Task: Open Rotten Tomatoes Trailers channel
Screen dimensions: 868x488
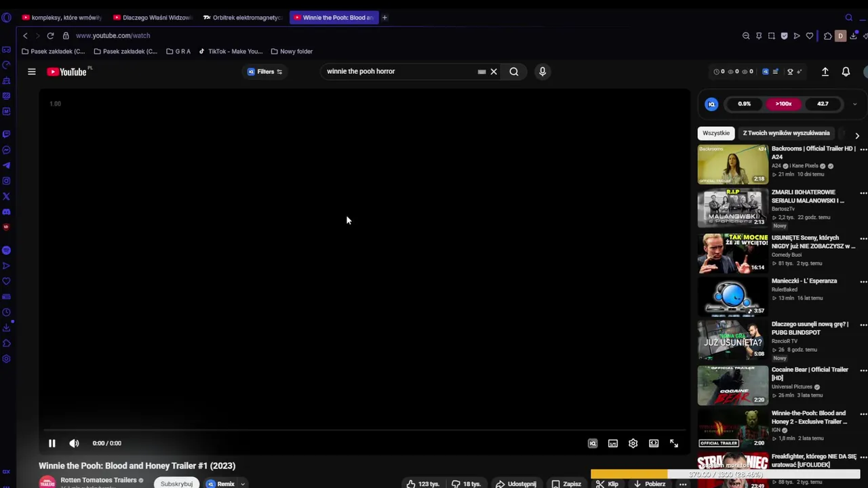Action: click(x=98, y=481)
